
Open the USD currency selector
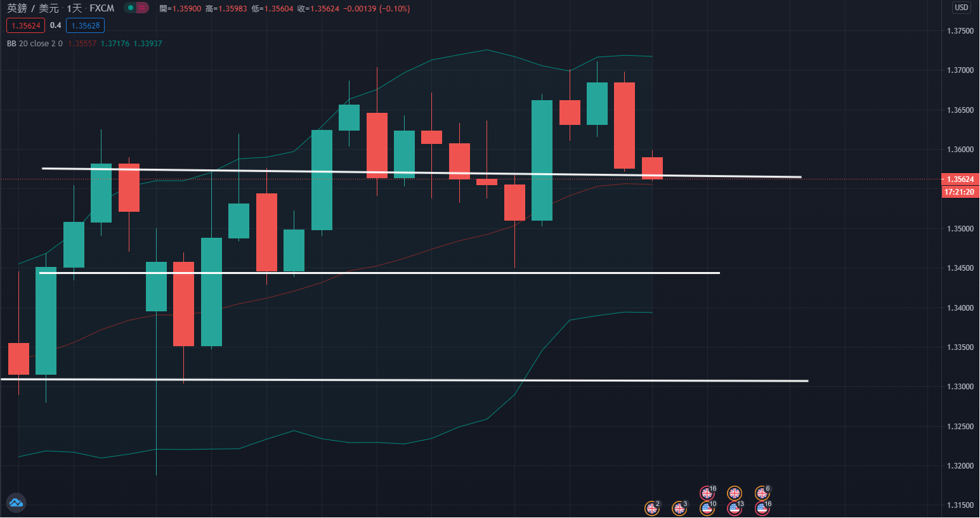tap(962, 8)
